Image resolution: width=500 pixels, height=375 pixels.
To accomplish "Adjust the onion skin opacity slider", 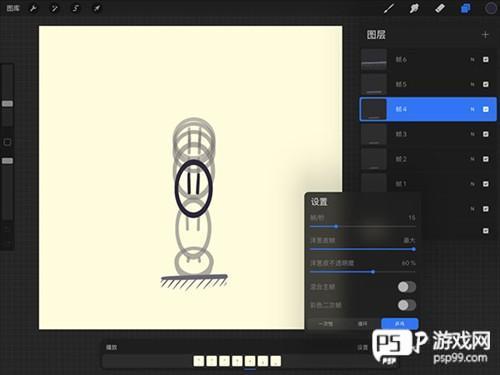I will [362, 272].
